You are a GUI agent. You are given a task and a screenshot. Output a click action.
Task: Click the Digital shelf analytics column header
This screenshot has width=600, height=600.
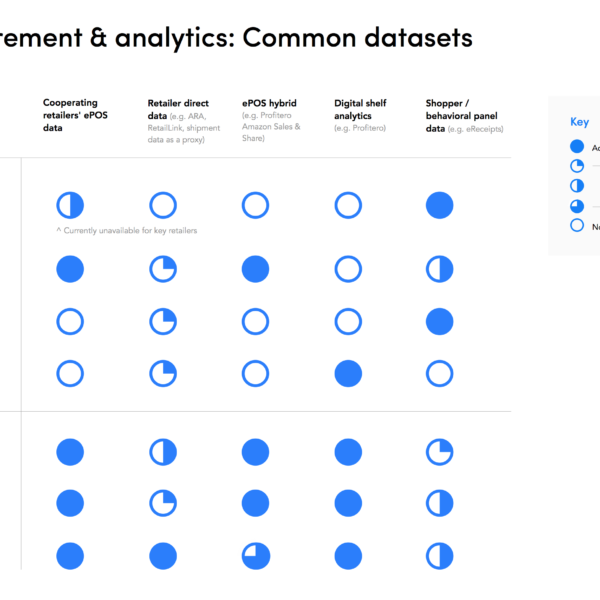coord(360,115)
